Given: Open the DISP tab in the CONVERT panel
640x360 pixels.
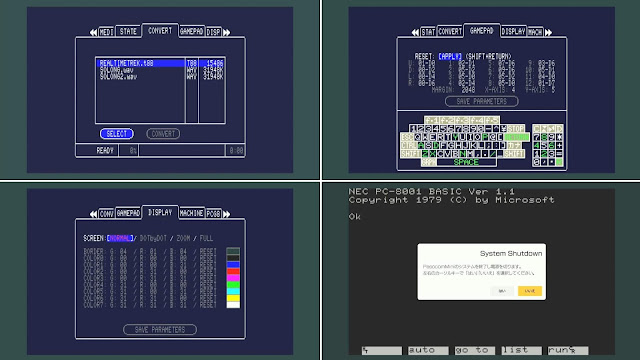Looking at the screenshot, I should [x=213, y=32].
